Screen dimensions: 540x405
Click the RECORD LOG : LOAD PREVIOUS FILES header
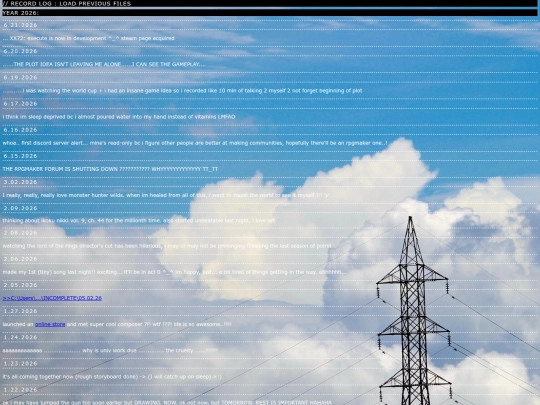67,3
